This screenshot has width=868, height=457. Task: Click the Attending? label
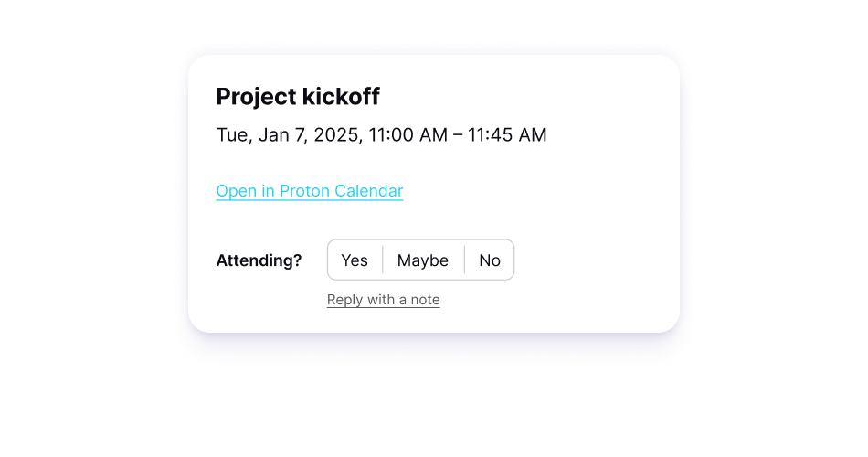point(259,260)
